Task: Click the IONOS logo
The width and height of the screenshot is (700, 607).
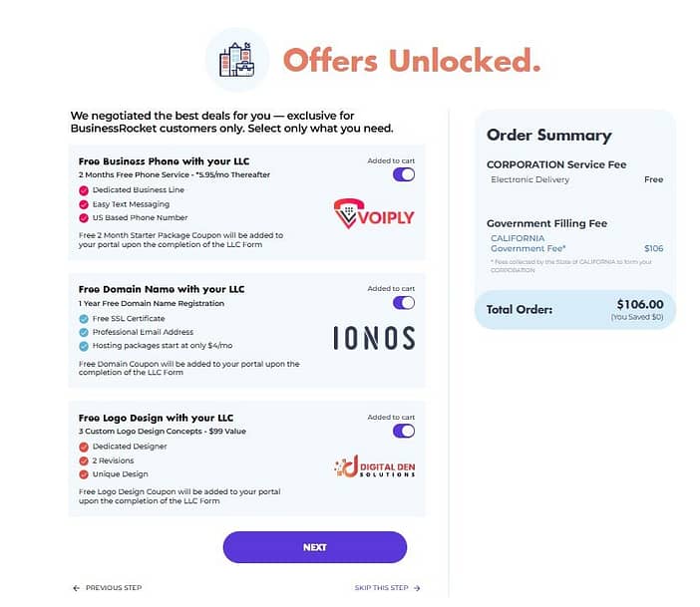Action: click(374, 338)
